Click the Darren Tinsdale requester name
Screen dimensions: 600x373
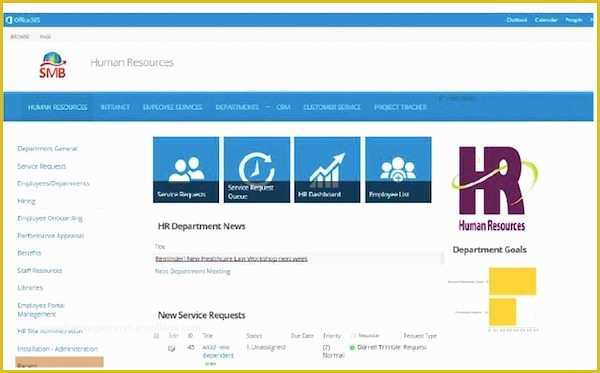click(x=379, y=347)
